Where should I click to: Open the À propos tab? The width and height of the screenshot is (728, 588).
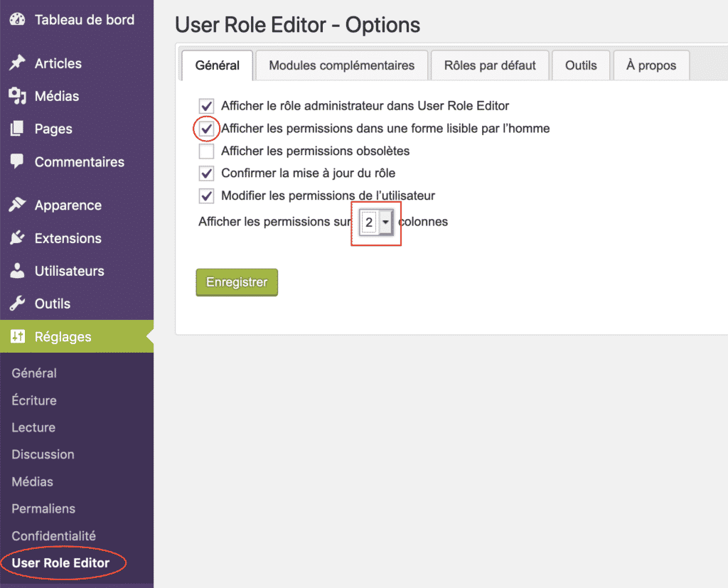pos(651,65)
